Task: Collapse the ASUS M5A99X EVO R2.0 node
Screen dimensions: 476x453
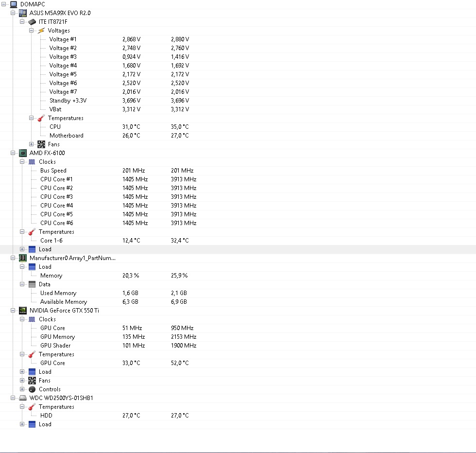Action: [13, 13]
